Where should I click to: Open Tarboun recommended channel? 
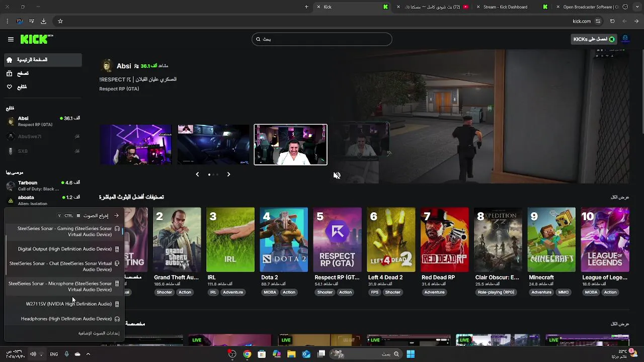coord(43,186)
